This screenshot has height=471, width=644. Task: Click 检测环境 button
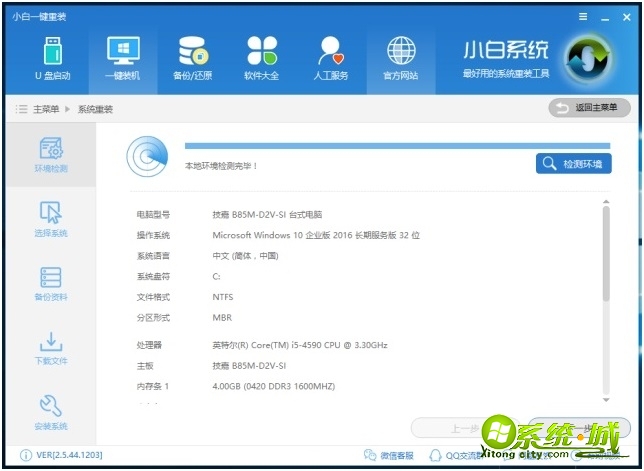pos(573,164)
